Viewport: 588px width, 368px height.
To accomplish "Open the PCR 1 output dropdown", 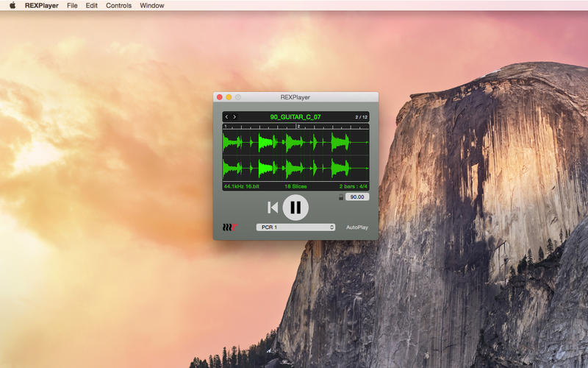I will tap(295, 227).
